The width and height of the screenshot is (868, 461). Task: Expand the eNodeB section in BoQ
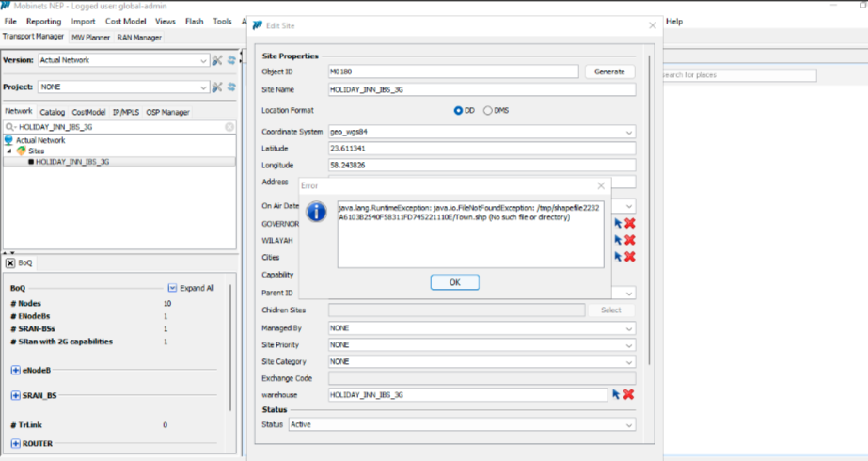(x=15, y=370)
